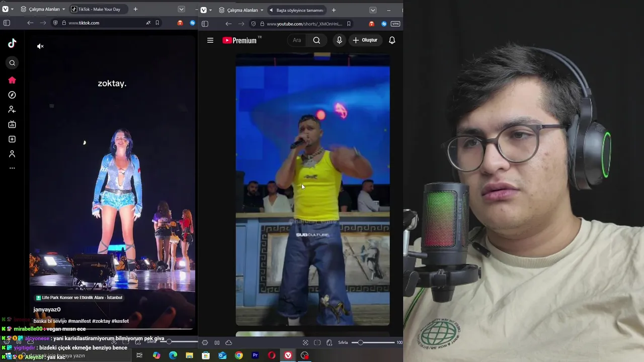Unmute the TikTok video sound
Screen dimensions: 644x362
coord(40,46)
